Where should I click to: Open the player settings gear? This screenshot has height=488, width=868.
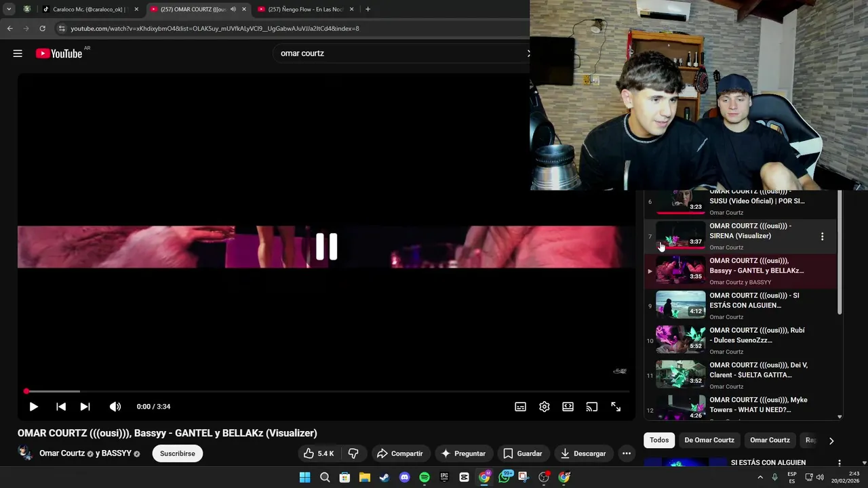[544, 407]
